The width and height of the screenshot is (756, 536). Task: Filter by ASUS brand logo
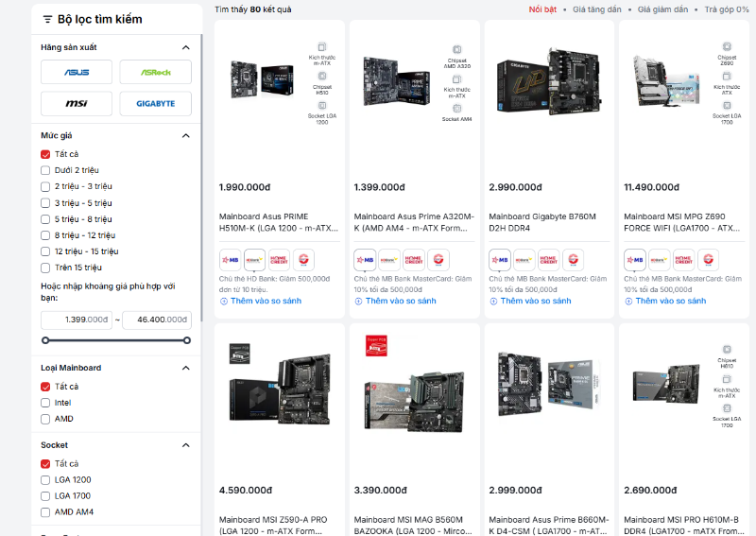click(77, 72)
